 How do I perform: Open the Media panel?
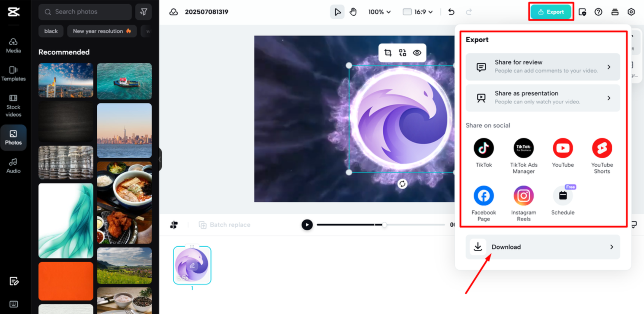13,45
